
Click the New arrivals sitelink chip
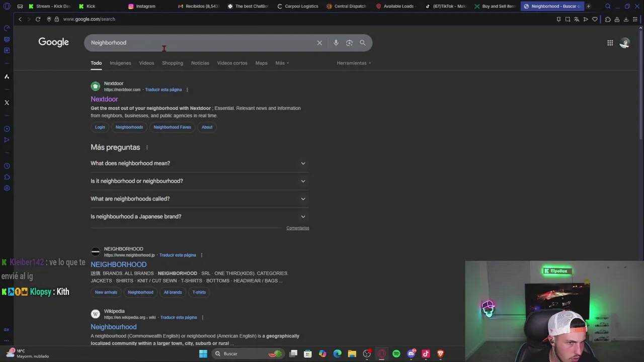point(106,292)
